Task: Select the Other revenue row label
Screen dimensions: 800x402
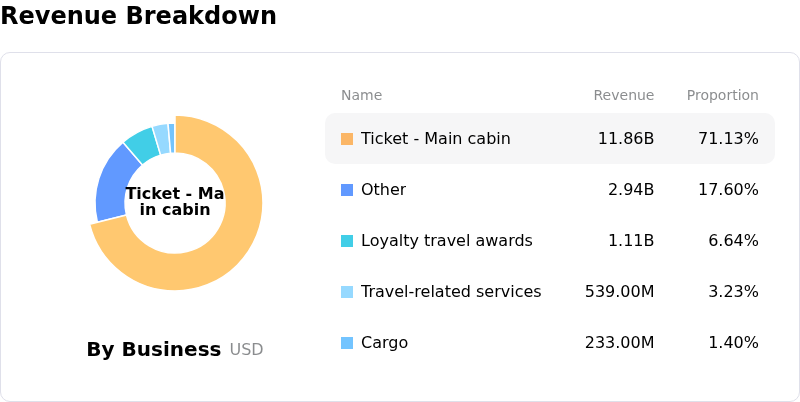Action: pos(383,190)
